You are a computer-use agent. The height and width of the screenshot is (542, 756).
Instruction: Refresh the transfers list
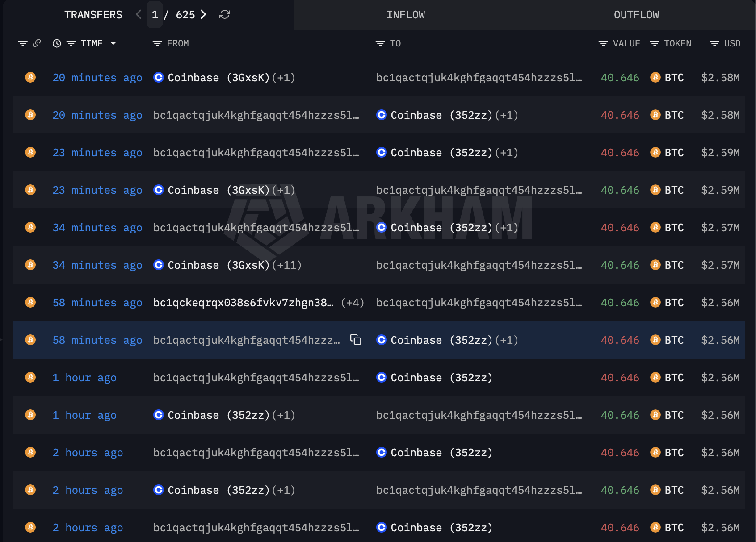pos(225,15)
